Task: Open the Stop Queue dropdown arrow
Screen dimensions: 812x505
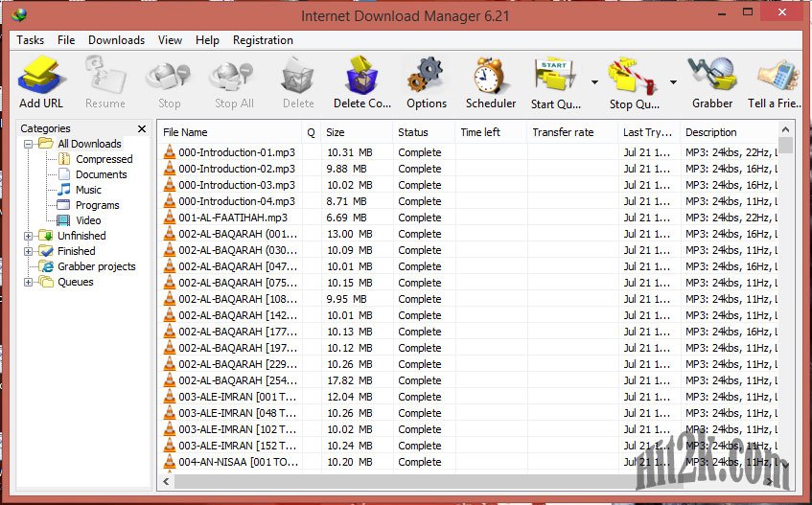Action: (x=673, y=81)
